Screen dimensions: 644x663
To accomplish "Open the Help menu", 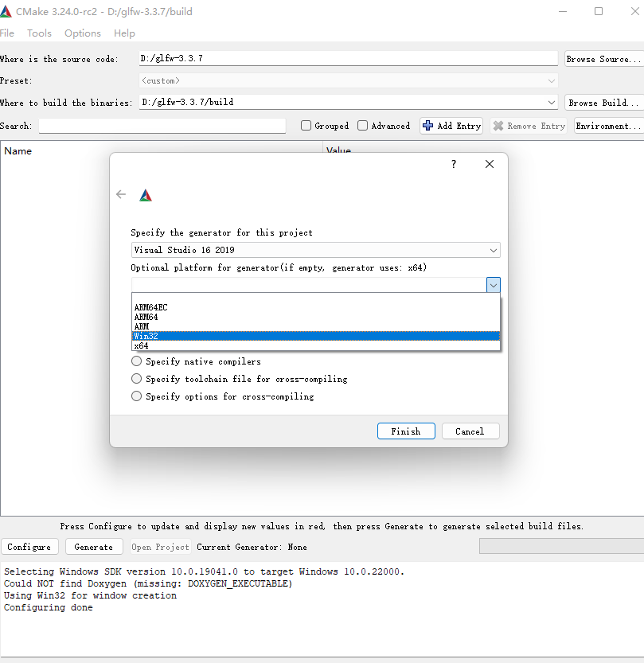I will coord(124,33).
